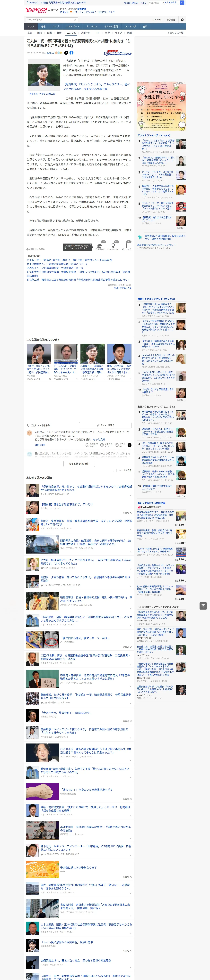
Task: Open Yahoo! JAPAN link at top right
Action: click(131, 3)
